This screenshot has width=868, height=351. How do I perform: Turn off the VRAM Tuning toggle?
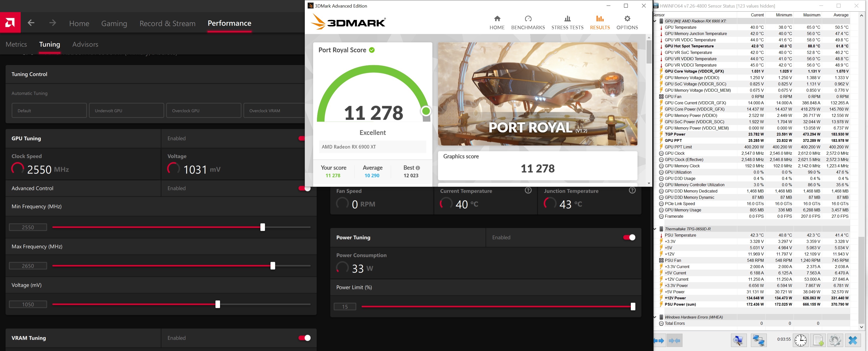tap(304, 338)
